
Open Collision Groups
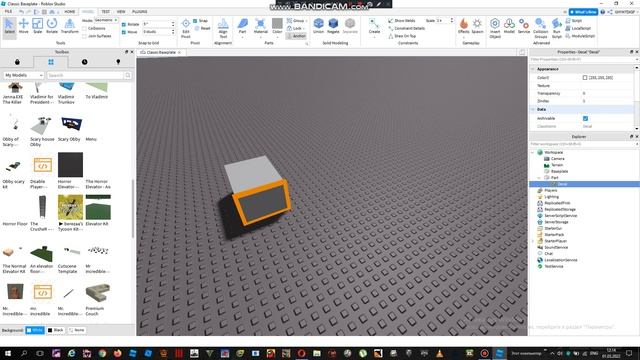click(x=540, y=28)
